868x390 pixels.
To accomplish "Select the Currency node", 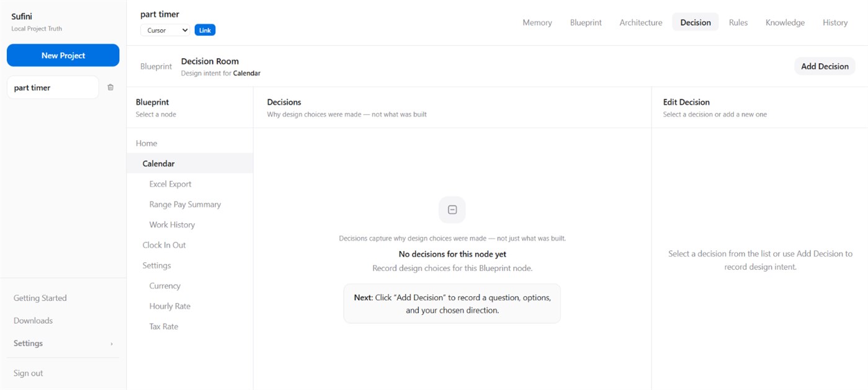I will click(190, 286).
